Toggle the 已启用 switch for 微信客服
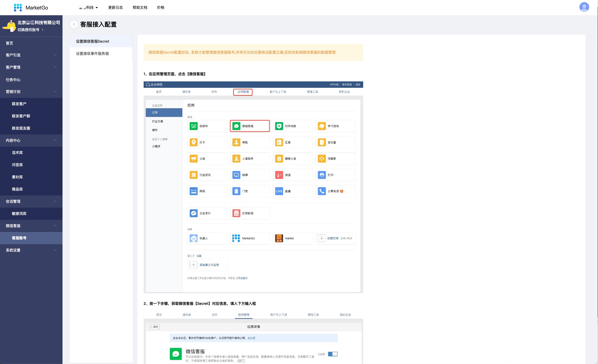The height and width of the screenshot is (364, 598). coord(333,354)
